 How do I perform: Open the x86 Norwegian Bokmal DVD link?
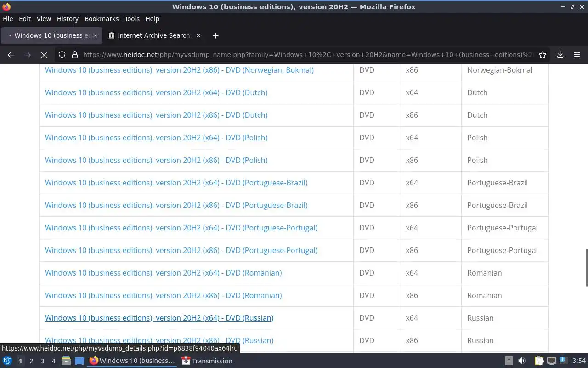point(179,70)
